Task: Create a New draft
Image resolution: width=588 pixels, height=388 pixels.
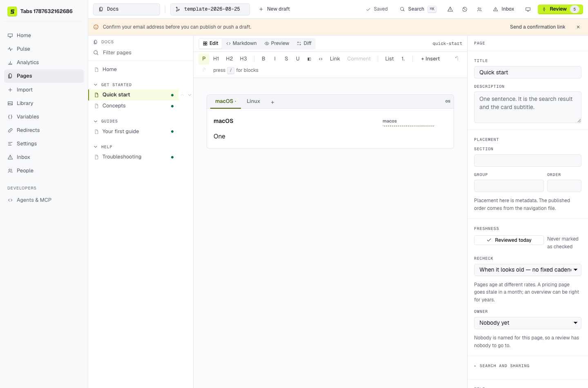Action: pos(274,9)
